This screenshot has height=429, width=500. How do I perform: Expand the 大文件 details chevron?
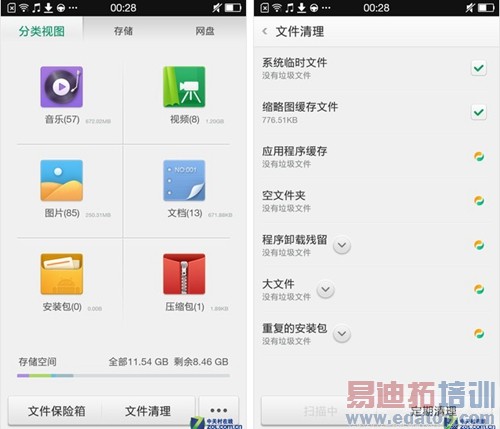326,289
